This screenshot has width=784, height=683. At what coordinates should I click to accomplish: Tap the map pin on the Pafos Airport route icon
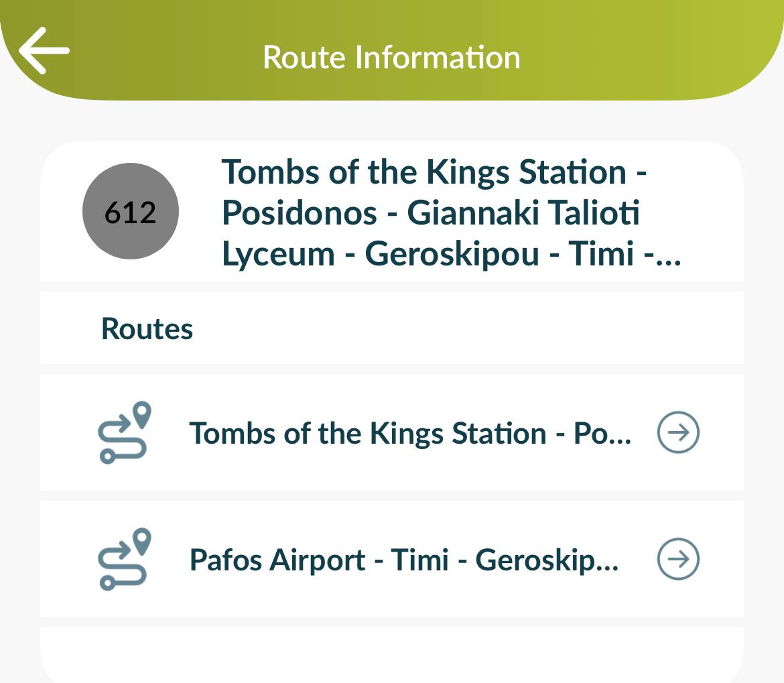click(142, 540)
